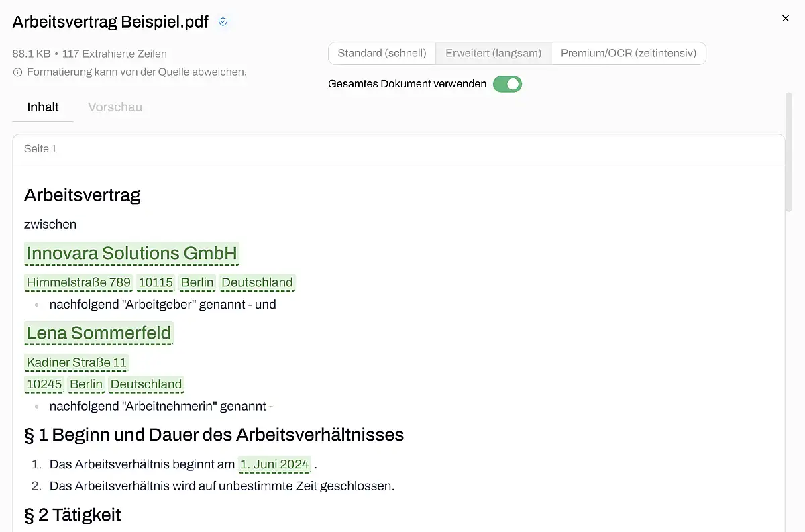Click the shield icon beside the file name
The height and width of the screenshot is (532, 805).
223,22
